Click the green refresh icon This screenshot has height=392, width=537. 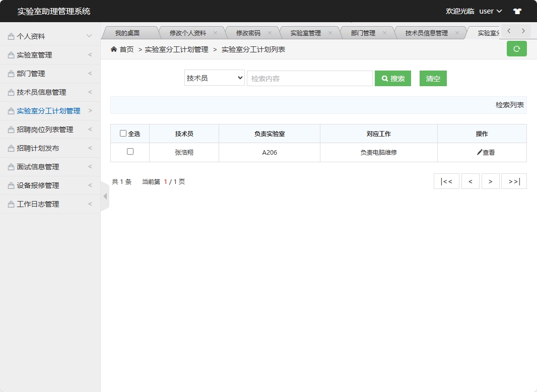[x=516, y=49]
